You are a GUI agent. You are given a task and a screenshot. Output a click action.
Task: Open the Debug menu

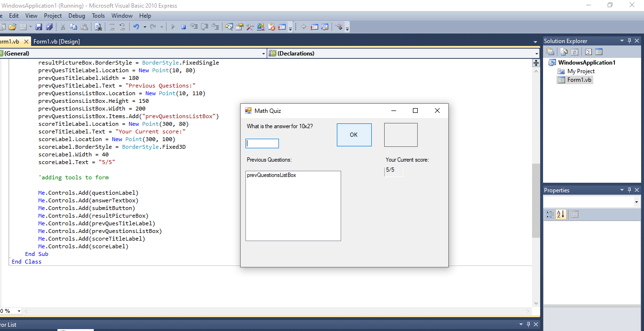(x=77, y=15)
